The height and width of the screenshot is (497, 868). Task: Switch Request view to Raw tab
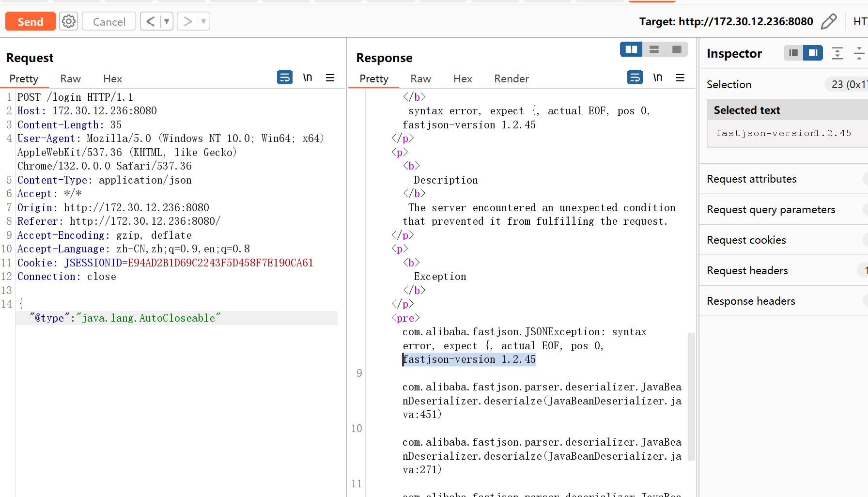(x=70, y=78)
